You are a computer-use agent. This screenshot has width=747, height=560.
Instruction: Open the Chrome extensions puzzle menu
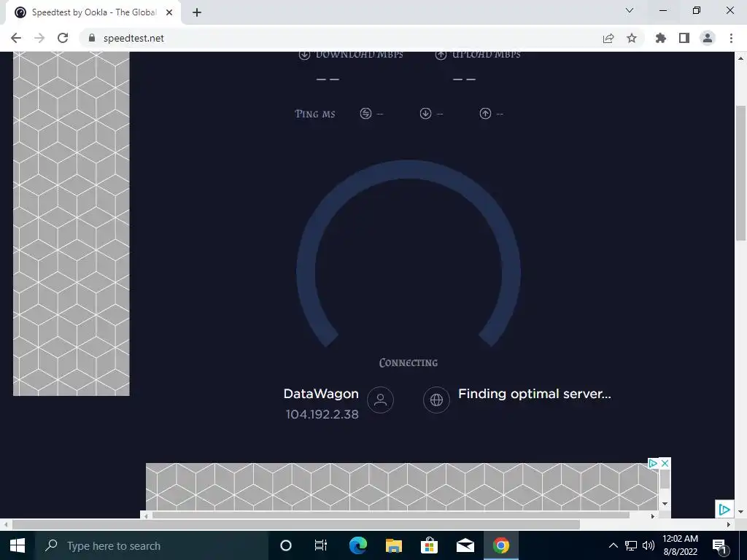pyautogui.click(x=661, y=38)
